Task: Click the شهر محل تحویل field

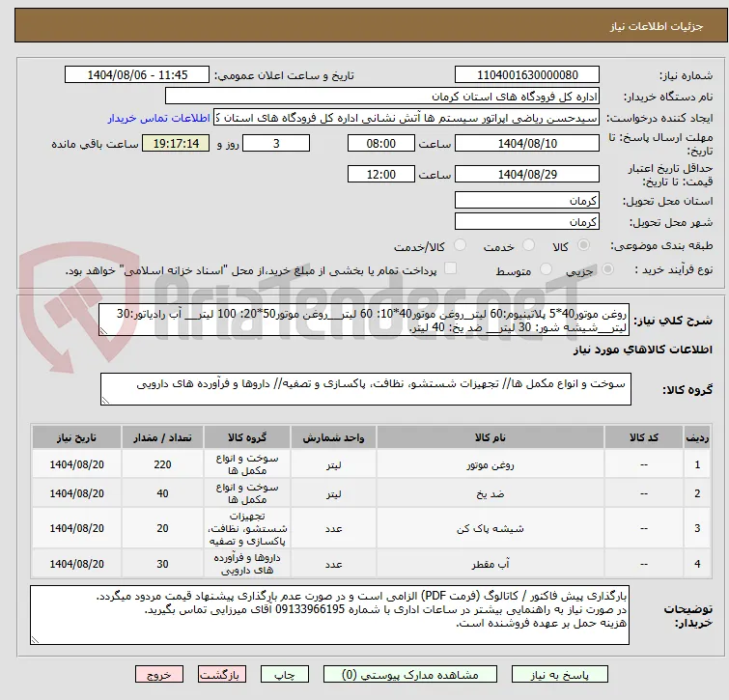Action: tap(527, 222)
